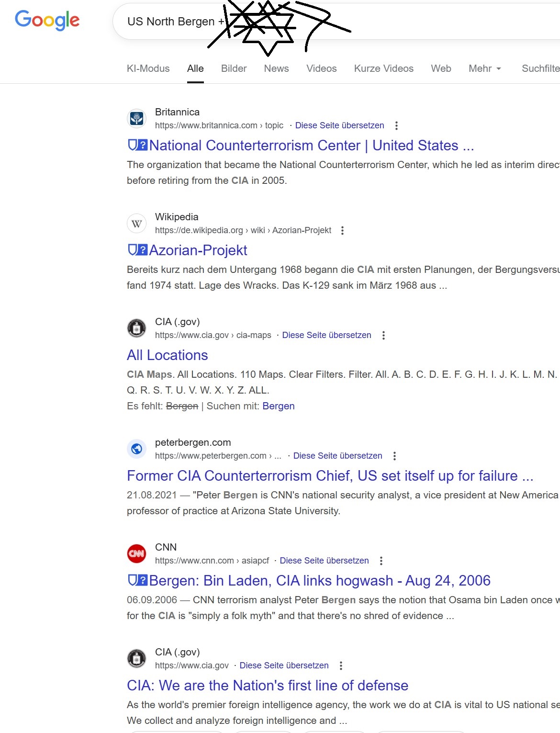Click the CNN logo icon
560x733 pixels.
136,553
